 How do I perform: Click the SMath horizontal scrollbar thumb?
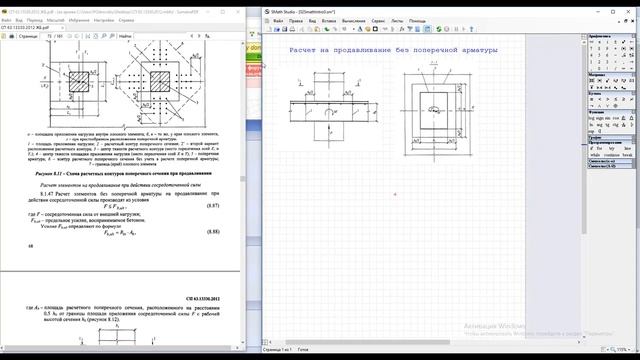tap(367, 342)
